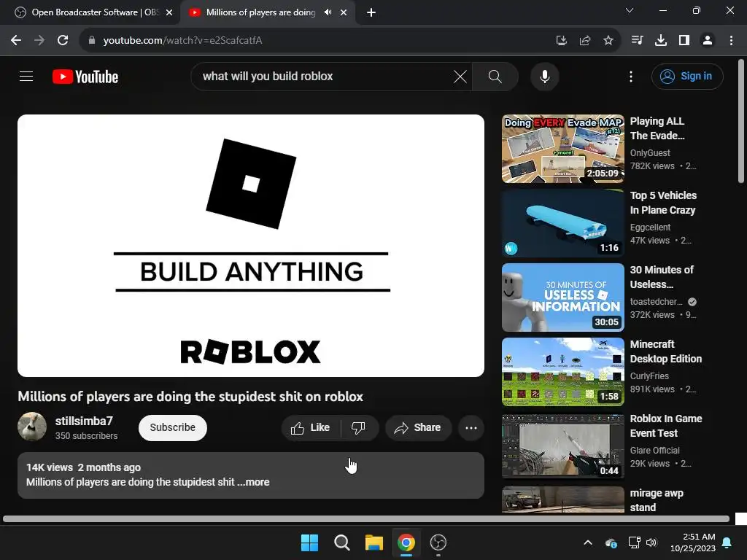
Task: Go to the YouTube home logo
Action: (x=85, y=77)
